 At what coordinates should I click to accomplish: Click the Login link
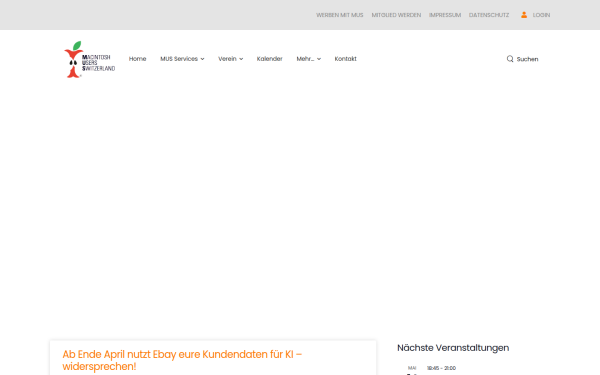click(x=541, y=15)
